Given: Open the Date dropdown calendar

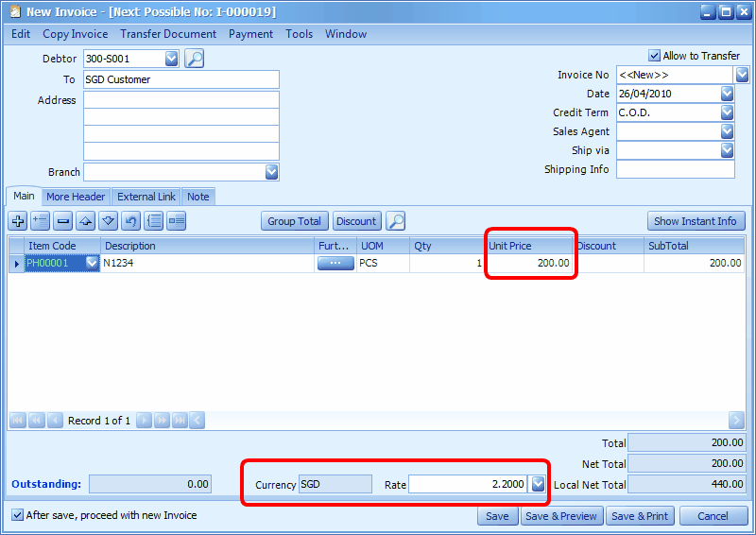Looking at the screenshot, I should 727,94.
